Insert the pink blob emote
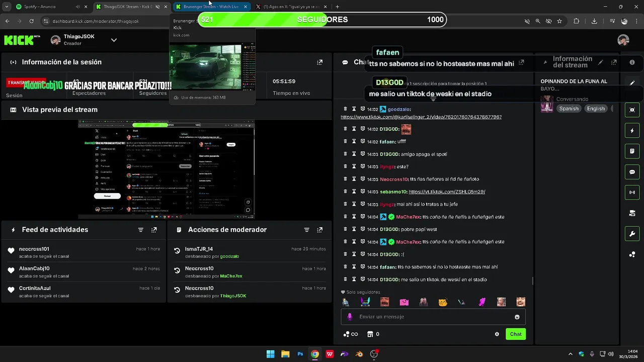This screenshot has height=362, width=644. click(x=404, y=302)
